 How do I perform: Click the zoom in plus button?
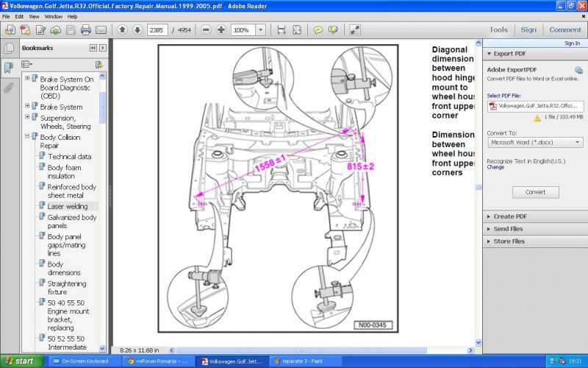[x=220, y=30]
